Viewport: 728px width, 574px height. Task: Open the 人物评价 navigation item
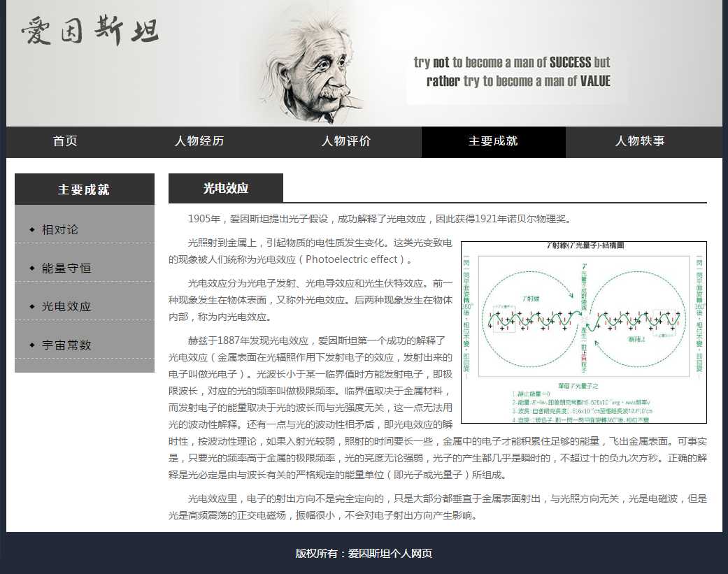pyautogui.click(x=346, y=141)
